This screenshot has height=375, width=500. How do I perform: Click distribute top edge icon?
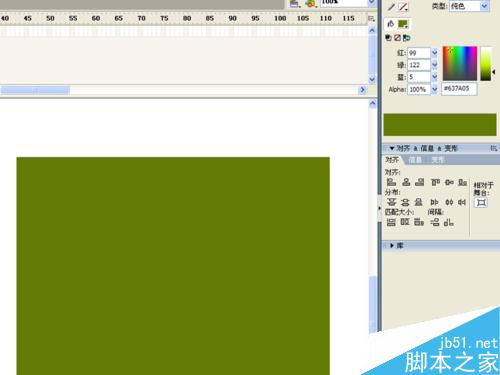pyautogui.click(x=391, y=202)
